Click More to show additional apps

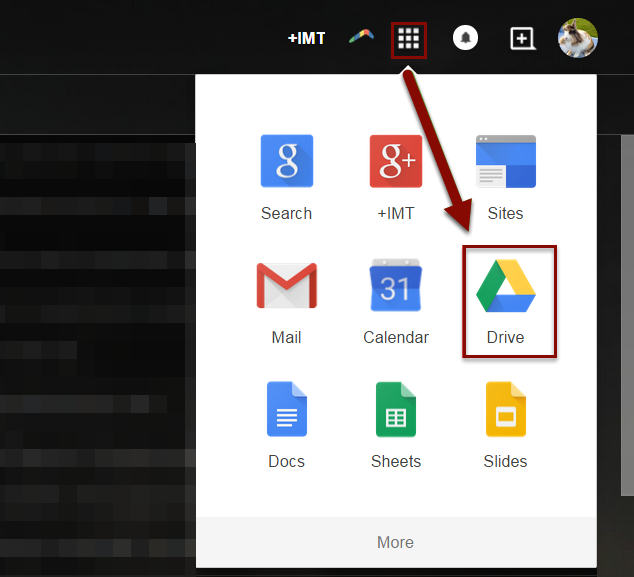[396, 542]
